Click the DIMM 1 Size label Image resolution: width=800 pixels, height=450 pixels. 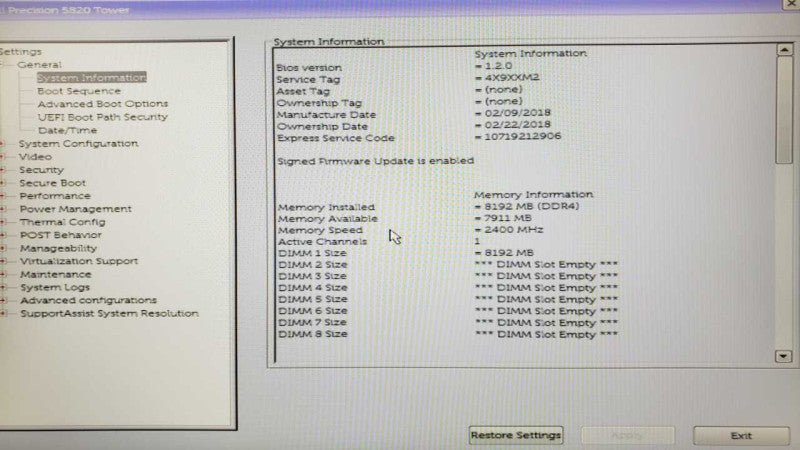click(x=312, y=253)
